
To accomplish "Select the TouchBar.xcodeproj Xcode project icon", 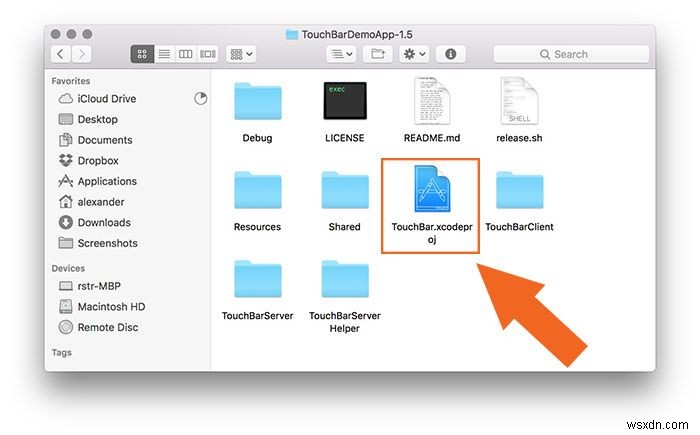I will pos(432,188).
